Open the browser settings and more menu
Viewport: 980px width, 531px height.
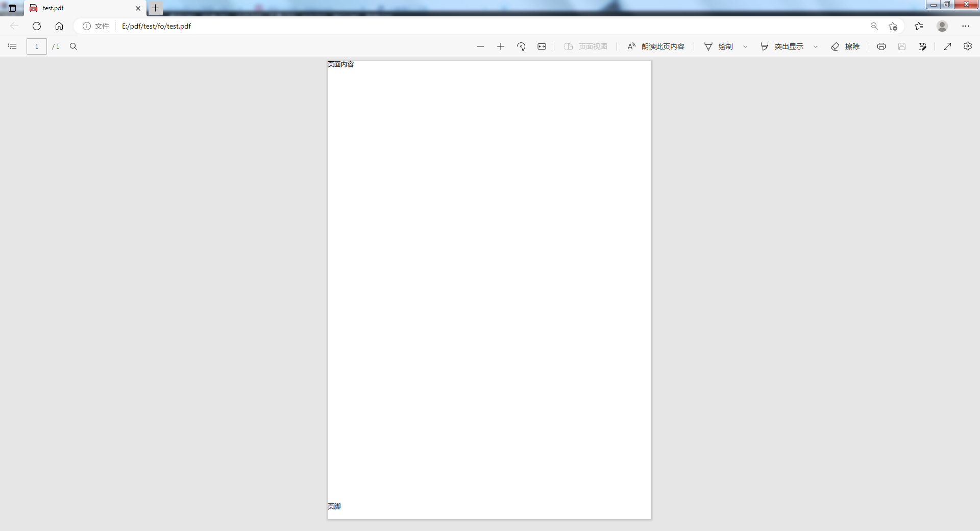click(966, 26)
